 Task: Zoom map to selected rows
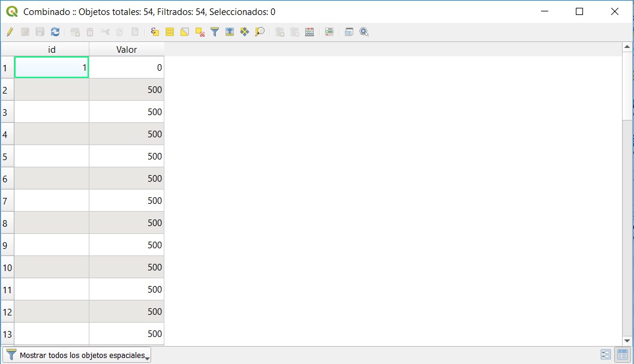(x=260, y=32)
